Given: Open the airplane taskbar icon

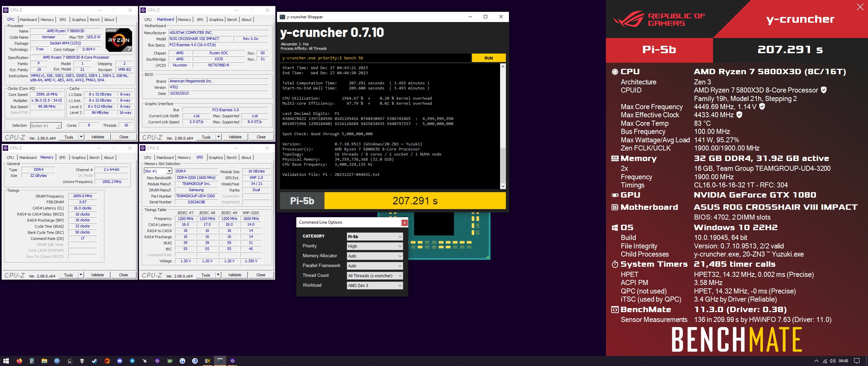Looking at the screenshot, I should tap(145, 361).
